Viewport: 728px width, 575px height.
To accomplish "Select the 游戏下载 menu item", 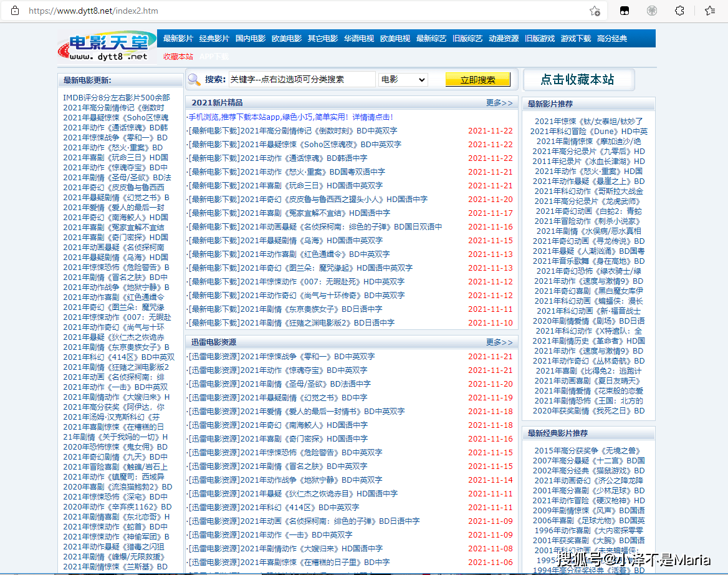I will click(x=575, y=37).
